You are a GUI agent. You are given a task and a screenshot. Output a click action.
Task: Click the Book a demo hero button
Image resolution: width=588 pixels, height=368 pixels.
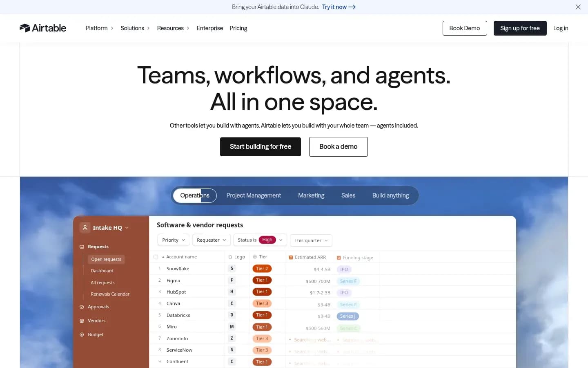pos(339,147)
